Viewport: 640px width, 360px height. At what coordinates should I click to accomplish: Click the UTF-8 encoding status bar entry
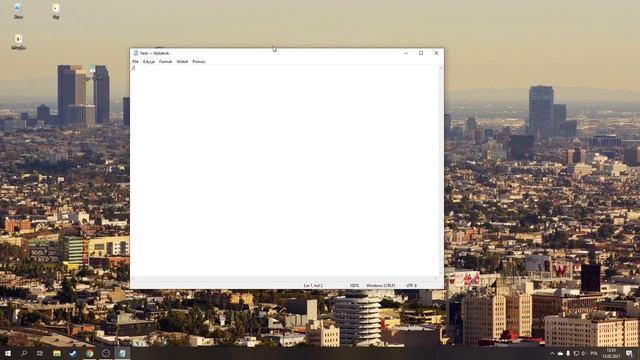pos(411,286)
